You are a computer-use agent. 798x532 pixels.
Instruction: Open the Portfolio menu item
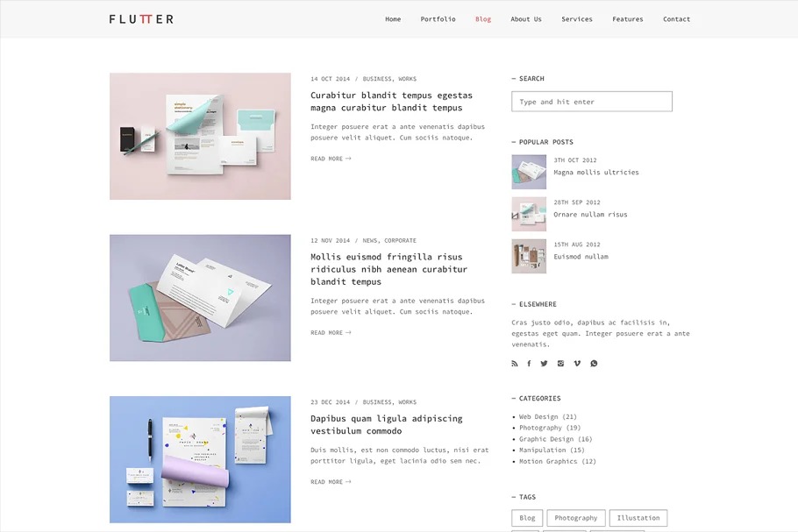(x=438, y=19)
